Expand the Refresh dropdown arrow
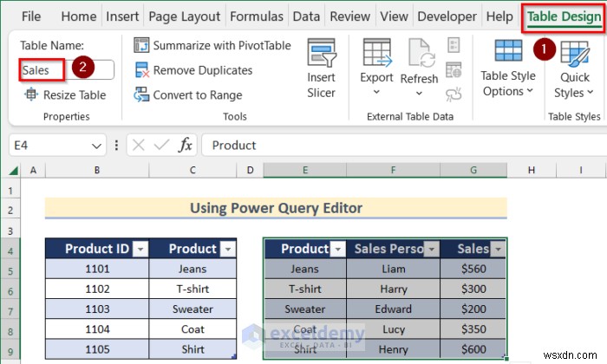 (419, 94)
